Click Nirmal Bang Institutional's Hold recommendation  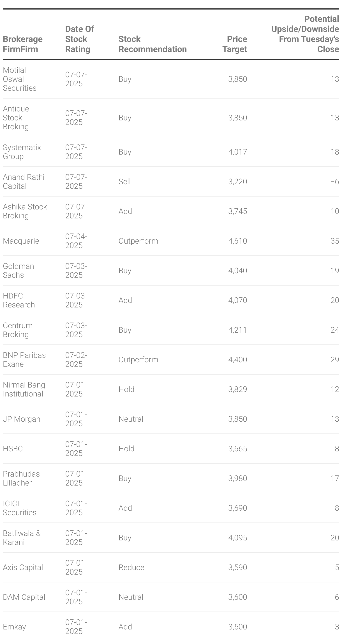click(126, 389)
